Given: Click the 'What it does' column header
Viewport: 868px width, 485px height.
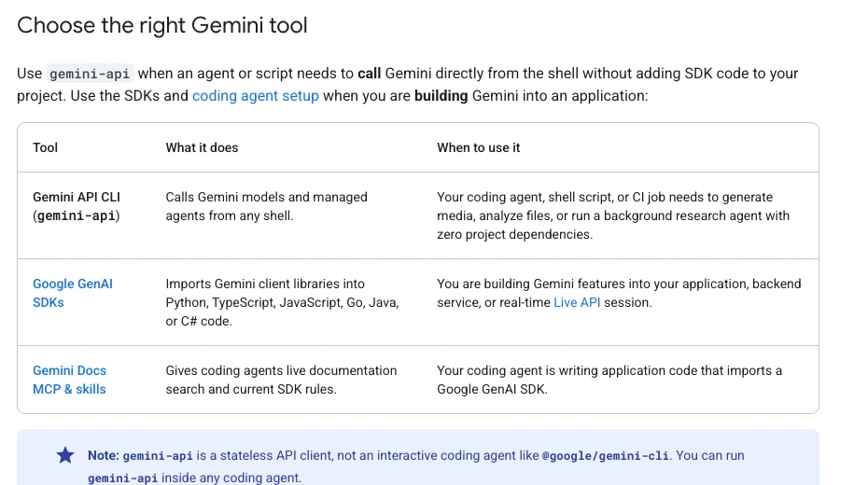Looking at the screenshot, I should tap(202, 147).
